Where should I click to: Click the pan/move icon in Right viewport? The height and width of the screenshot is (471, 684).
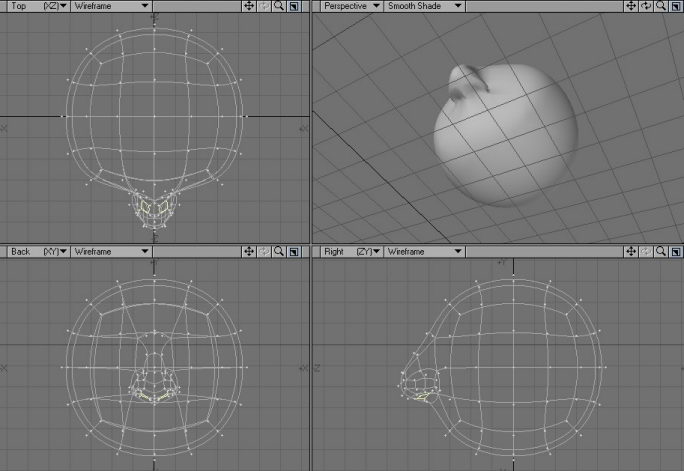click(631, 252)
